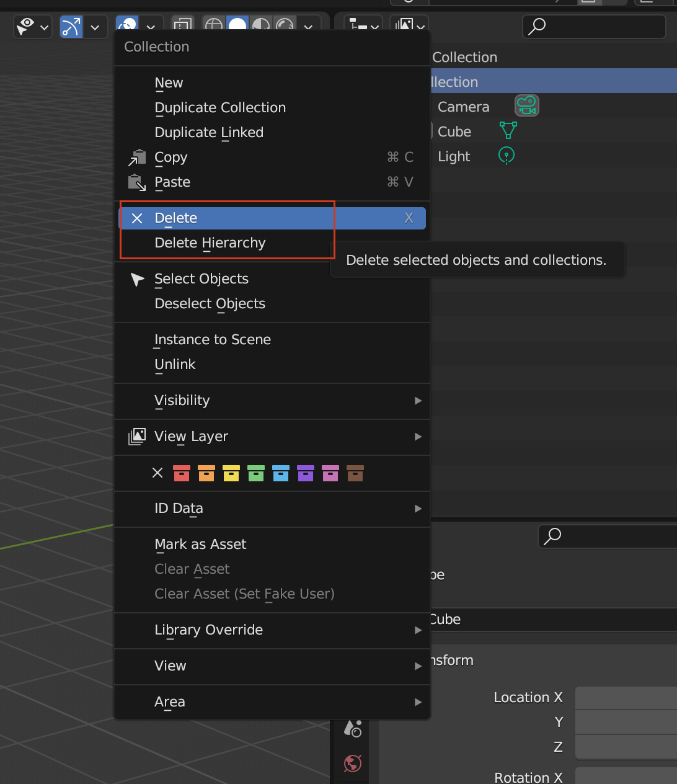677x784 pixels.
Task: Click the selectability and visibility eye icon
Action: coord(26,27)
